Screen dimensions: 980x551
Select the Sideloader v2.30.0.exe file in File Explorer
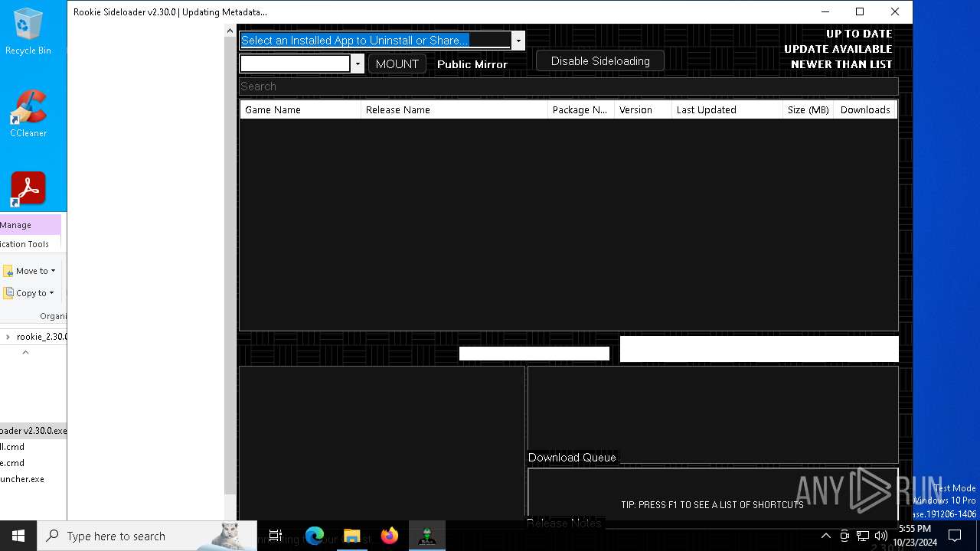pyautogui.click(x=34, y=431)
